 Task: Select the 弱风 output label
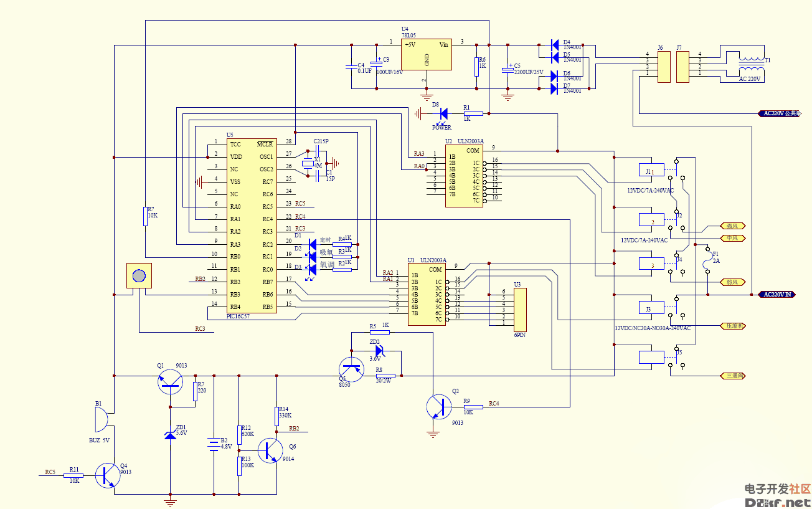[x=732, y=282]
